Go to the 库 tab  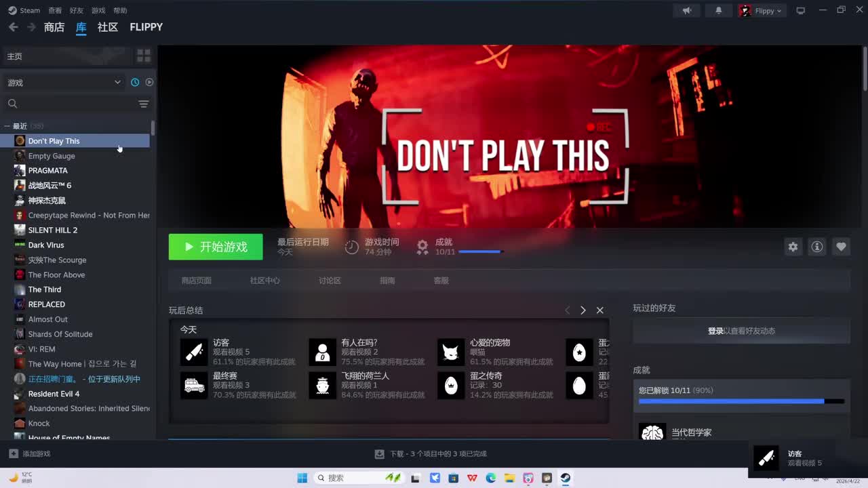[x=81, y=27]
